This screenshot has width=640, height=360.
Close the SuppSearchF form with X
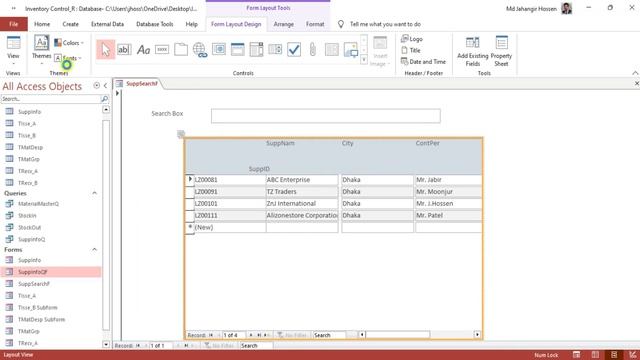coord(636,83)
